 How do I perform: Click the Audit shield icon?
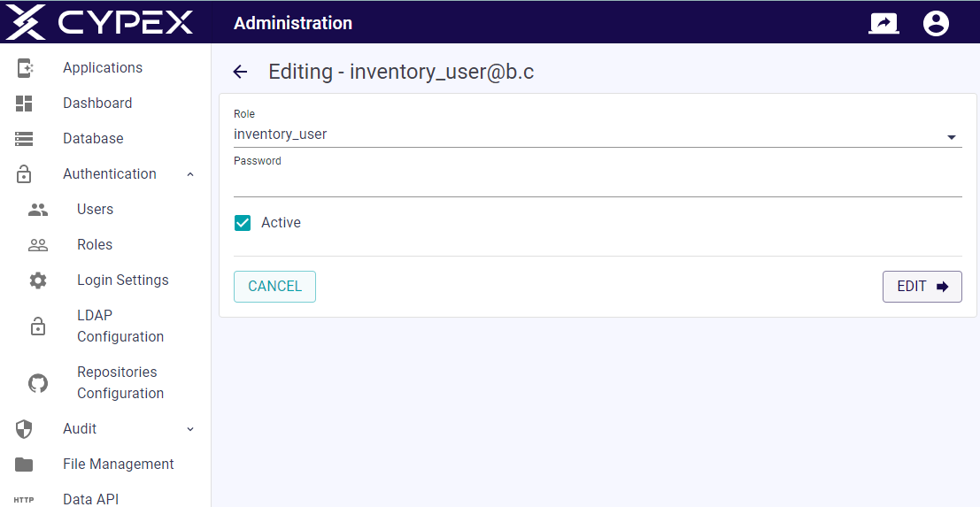24,429
